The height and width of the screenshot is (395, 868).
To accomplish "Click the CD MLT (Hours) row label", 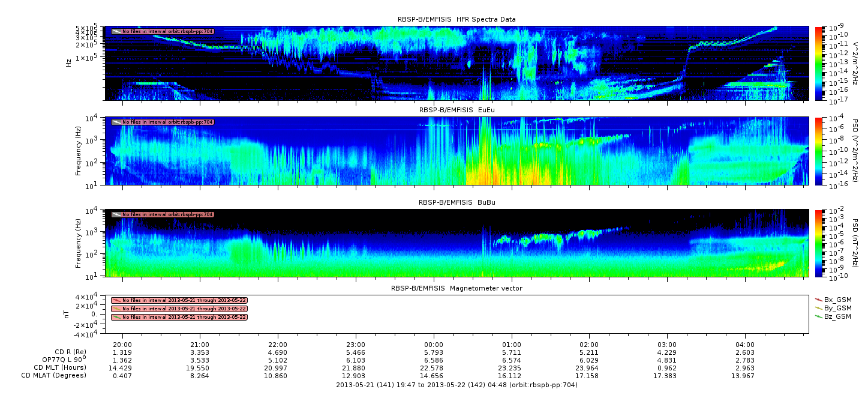I will pos(55,367).
